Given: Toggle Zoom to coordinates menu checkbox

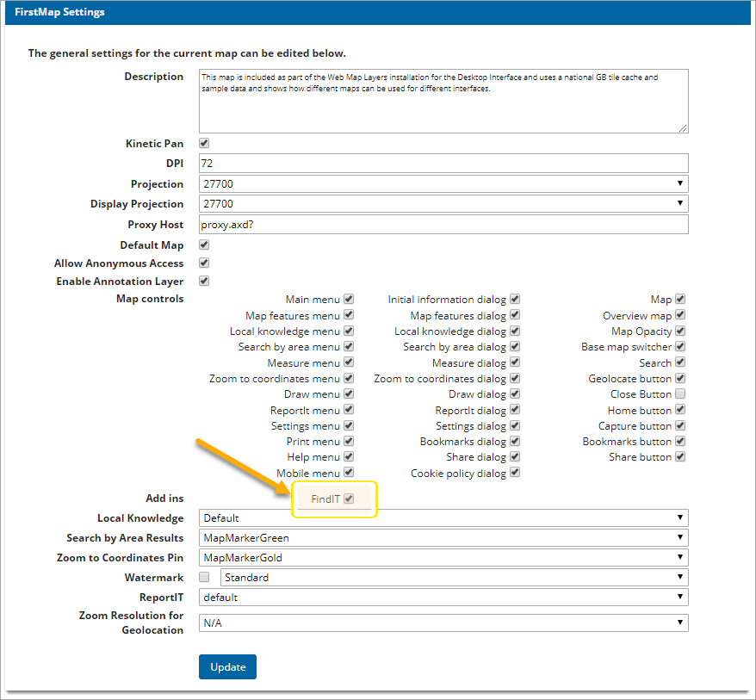Looking at the screenshot, I should [x=349, y=379].
